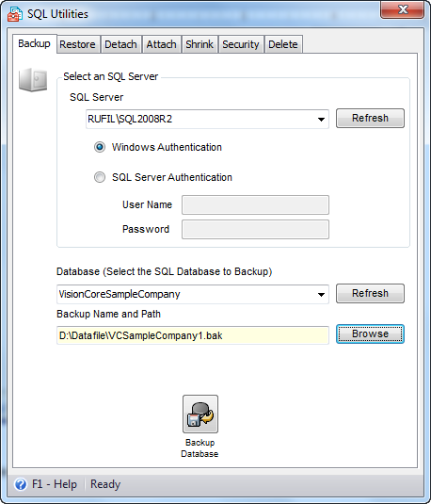Refresh the Database list
Screen dimensions: 431x504
[x=370, y=293]
